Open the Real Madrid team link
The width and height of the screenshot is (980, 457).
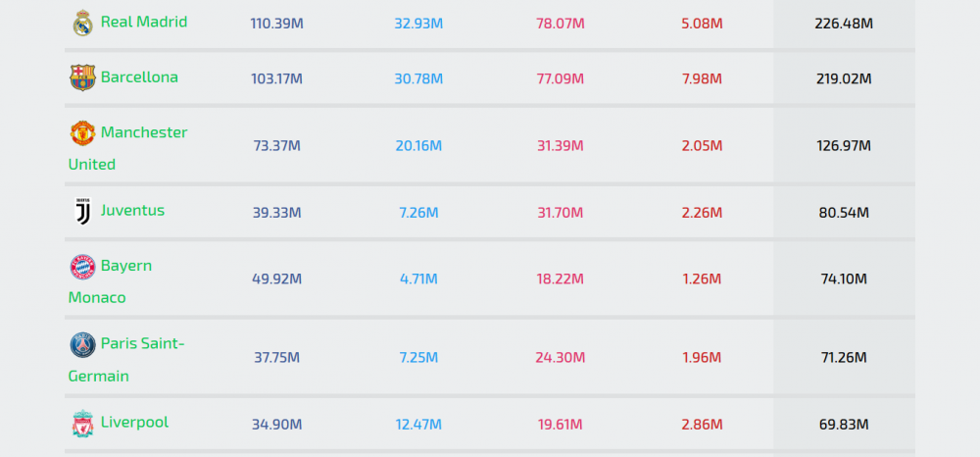click(x=144, y=22)
